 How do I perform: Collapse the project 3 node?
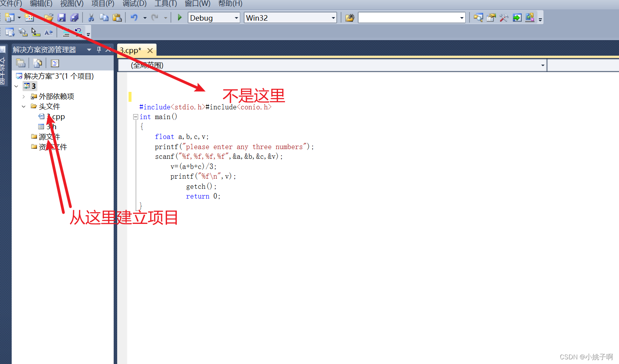16,86
